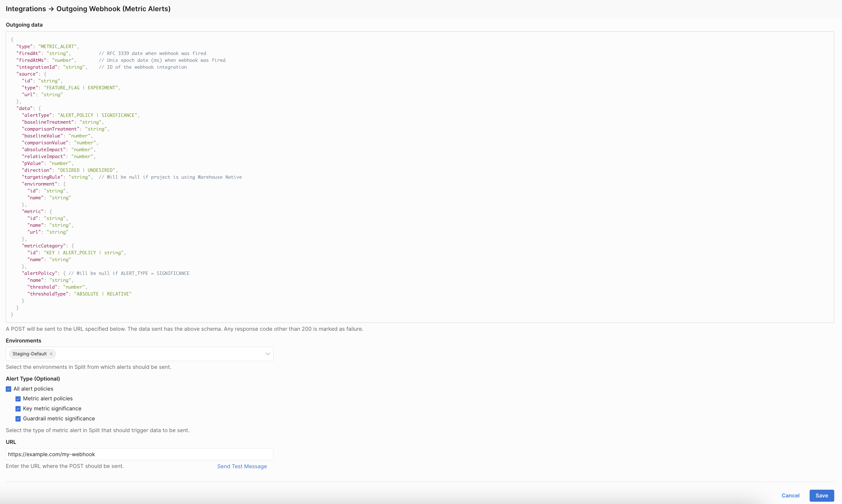This screenshot has height=504, width=842.
Task: Click the breadcrumb arrow icon
Action: (51, 9)
